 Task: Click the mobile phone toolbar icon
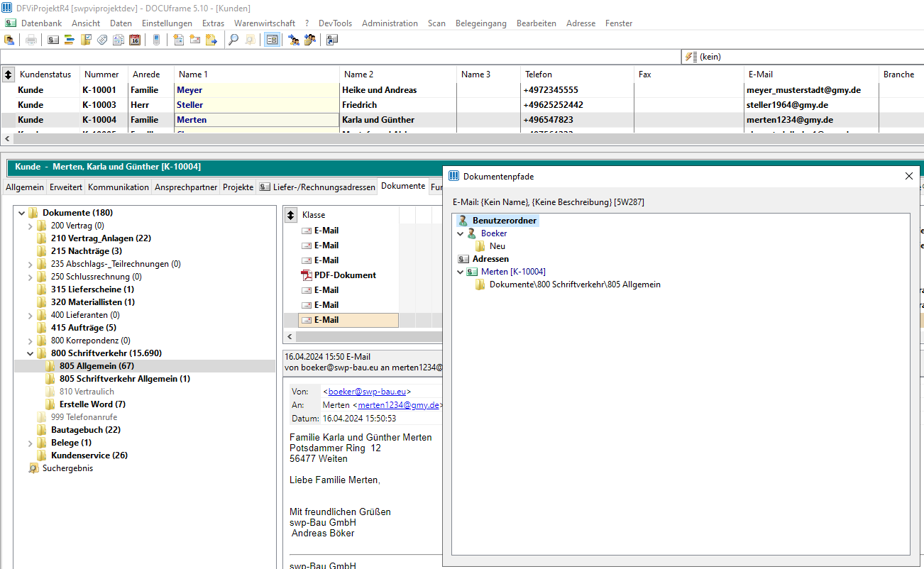click(x=156, y=40)
